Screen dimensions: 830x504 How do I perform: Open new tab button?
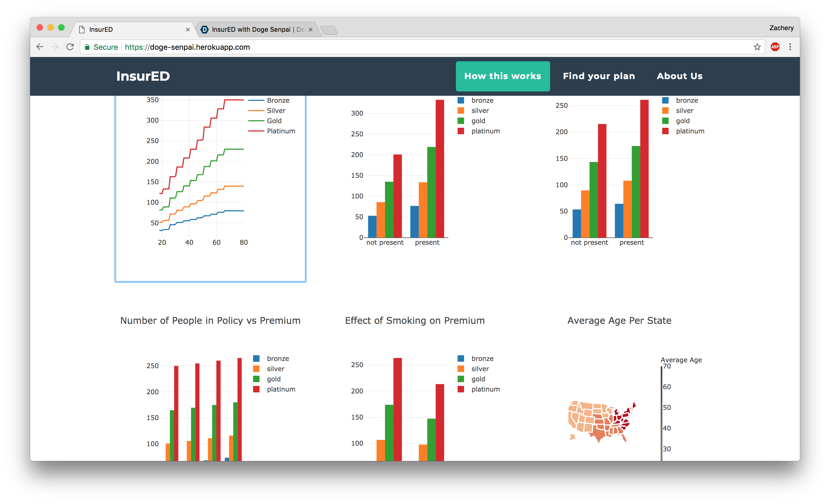(x=329, y=30)
